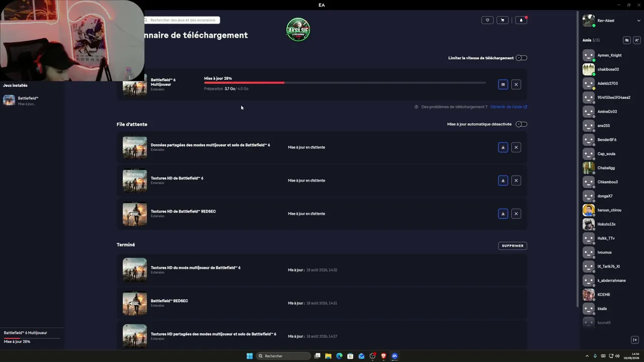Remove Textures HD REDSEC from queue

tap(516, 214)
